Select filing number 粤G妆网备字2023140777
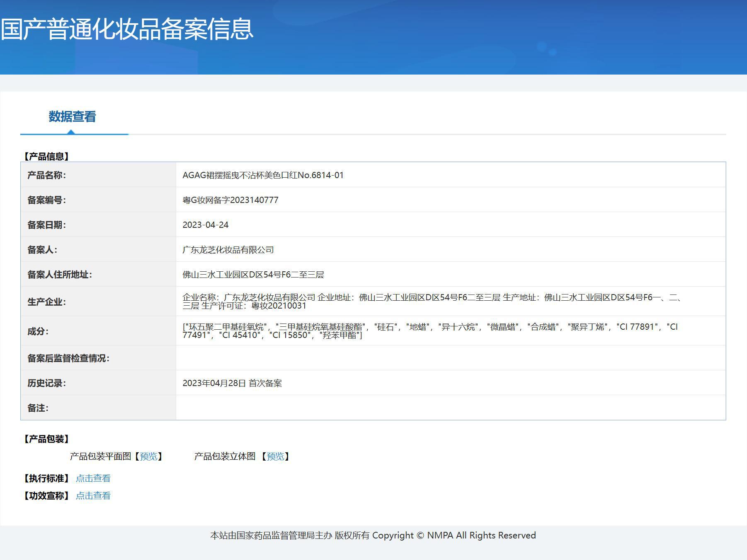 [x=230, y=200]
